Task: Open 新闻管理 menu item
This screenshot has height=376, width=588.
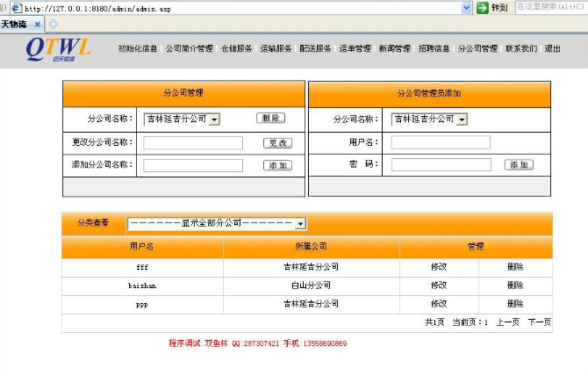Action: 395,48
